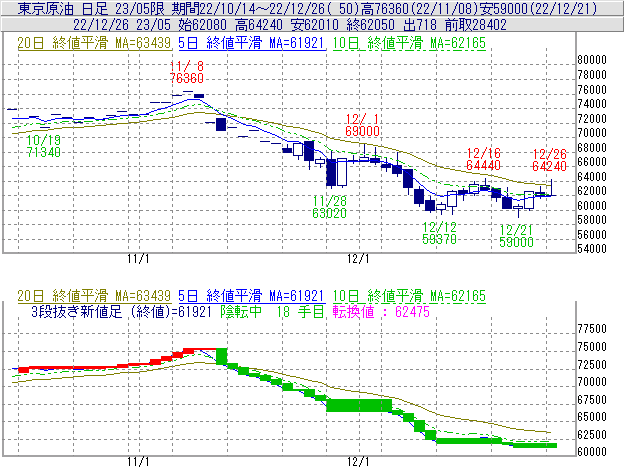This screenshot has height=475, width=624.
Task: Click the 12/1 date label under upper chart
Action: pos(358,259)
